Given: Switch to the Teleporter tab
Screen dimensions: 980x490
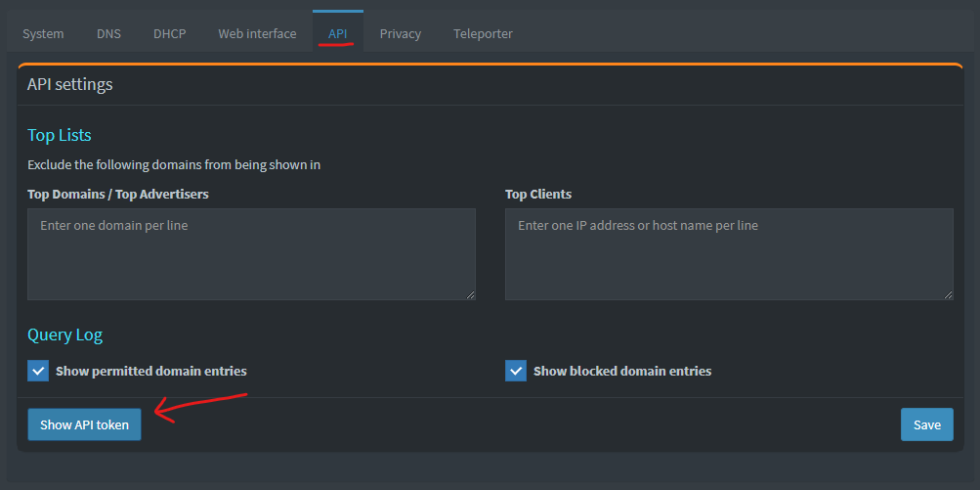Looking at the screenshot, I should (483, 33).
